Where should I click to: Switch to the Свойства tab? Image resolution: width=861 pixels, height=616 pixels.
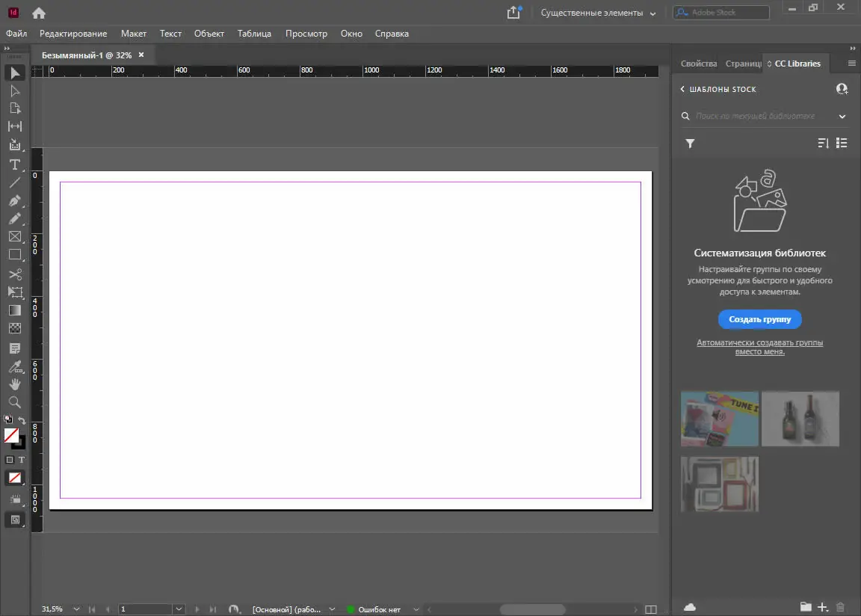coord(697,64)
